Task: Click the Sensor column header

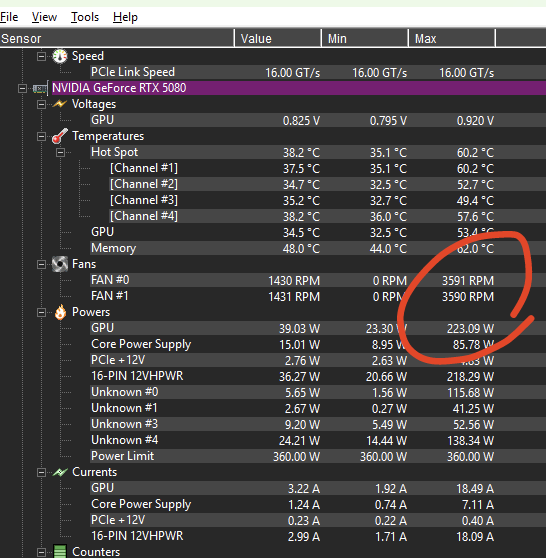Action: click(117, 38)
